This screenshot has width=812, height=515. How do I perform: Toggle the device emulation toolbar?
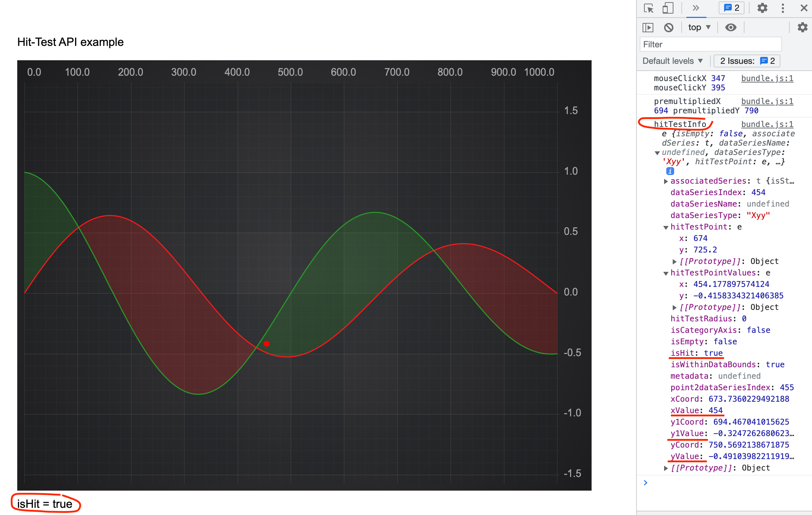[x=668, y=8]
